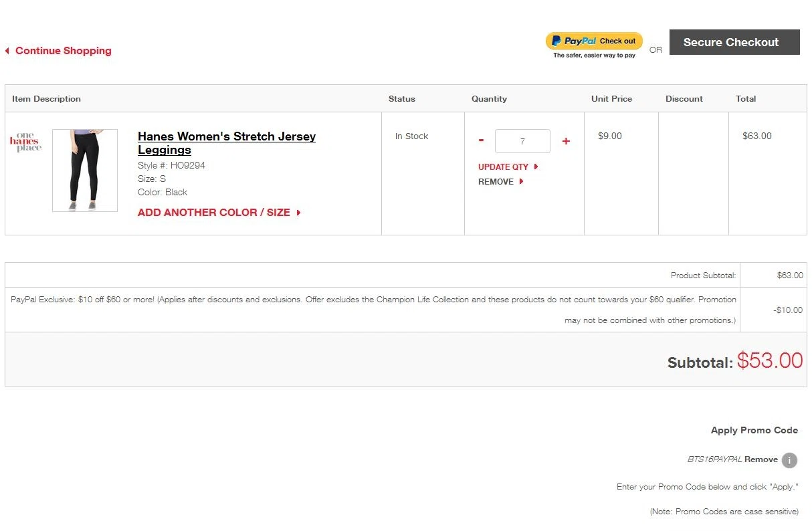
Task: Click the $63.00 item total cell
Action: (x=757, y=136)
